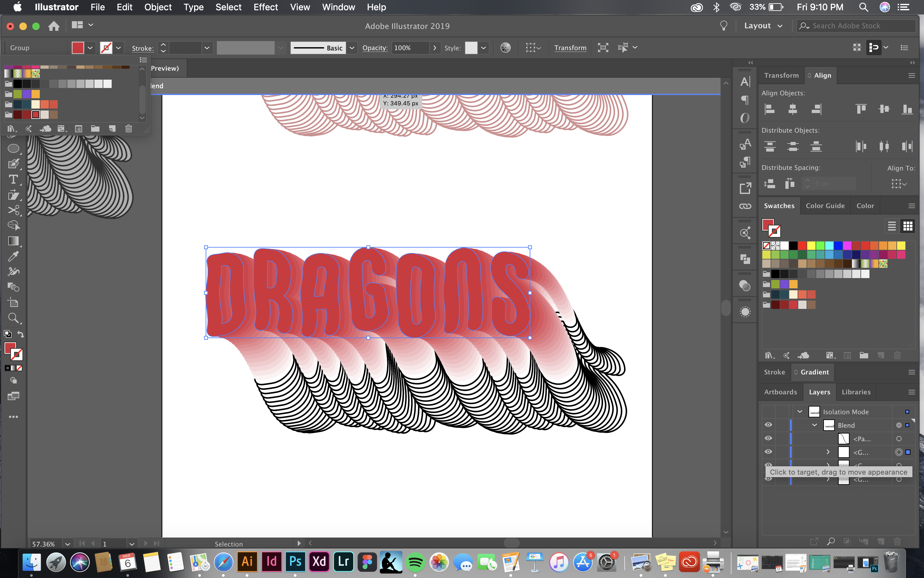Screen dimensions: 924x578
Task: Open the Character panel icon in dock
Action: pyautogui.click(x=745, y=82)
